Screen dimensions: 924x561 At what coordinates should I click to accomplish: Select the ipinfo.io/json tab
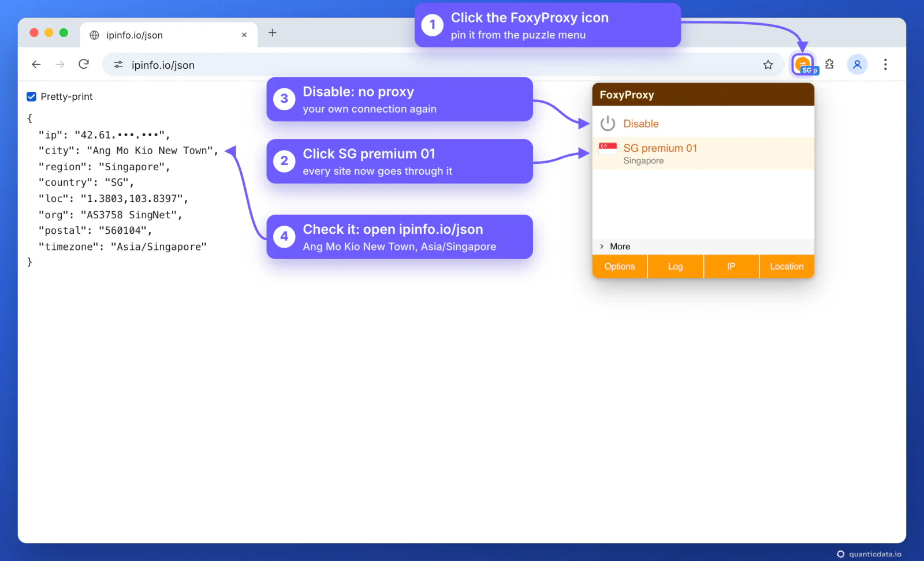tap(169, 35)
